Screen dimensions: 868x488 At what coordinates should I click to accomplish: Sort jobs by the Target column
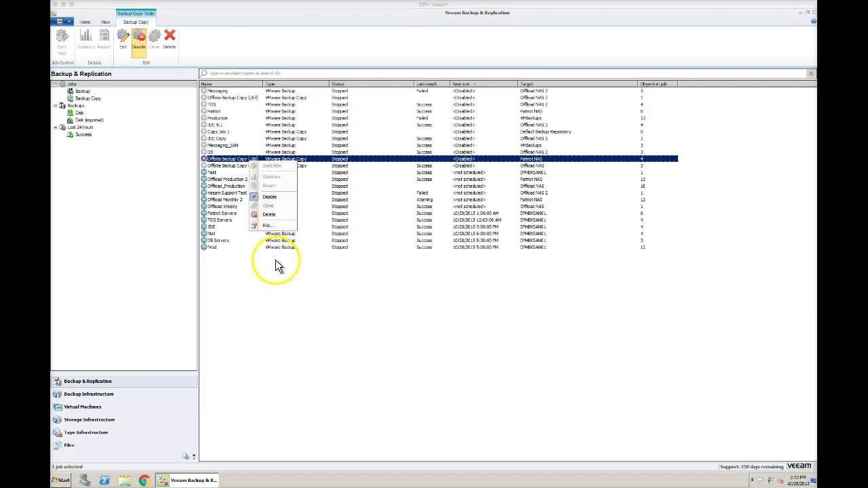(x=578, y=84)
